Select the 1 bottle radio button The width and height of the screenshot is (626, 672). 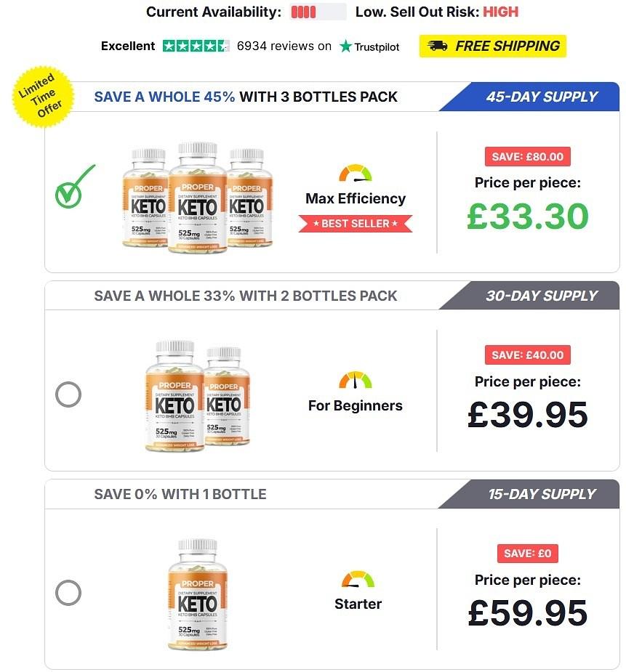coord(68,593)
